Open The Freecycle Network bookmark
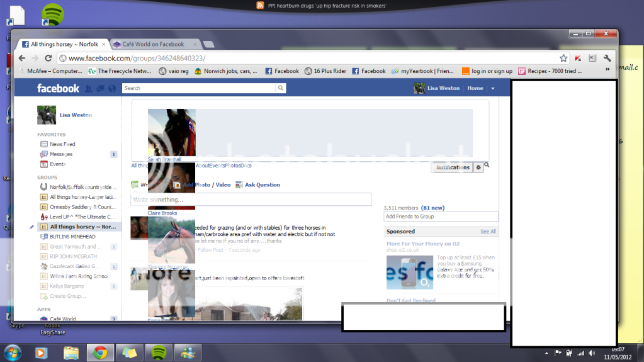The image size is (644, 362). pyautogui.click(x=120, y=71)
